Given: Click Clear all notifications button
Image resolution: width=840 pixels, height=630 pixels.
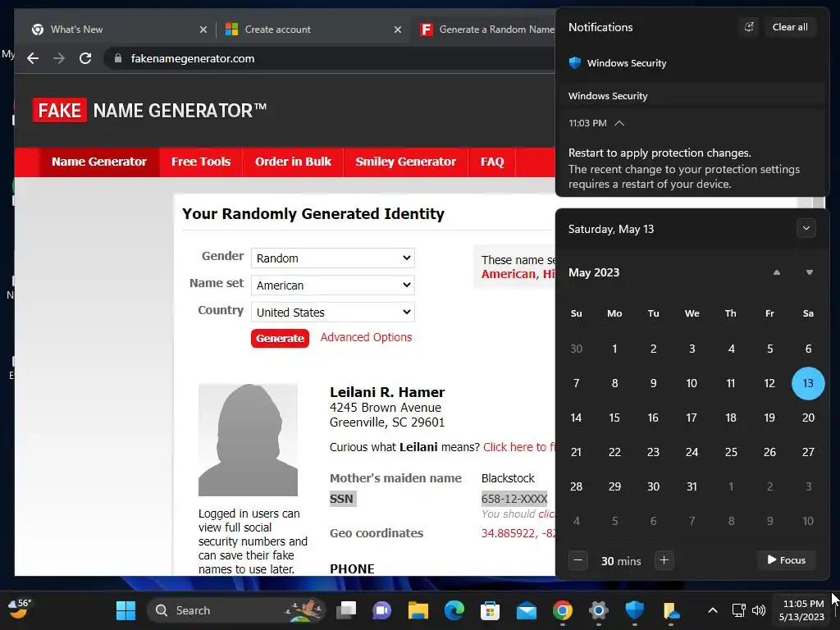Looking at the screenshot, I should click(790, 27).
